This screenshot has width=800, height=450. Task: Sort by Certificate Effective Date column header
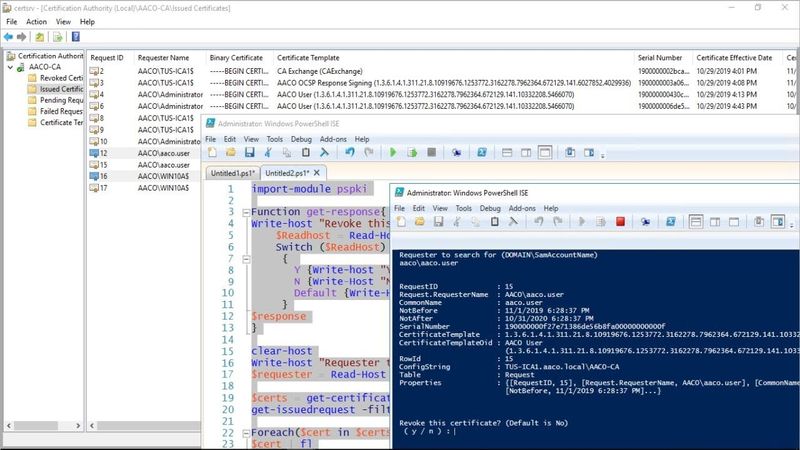738,58
